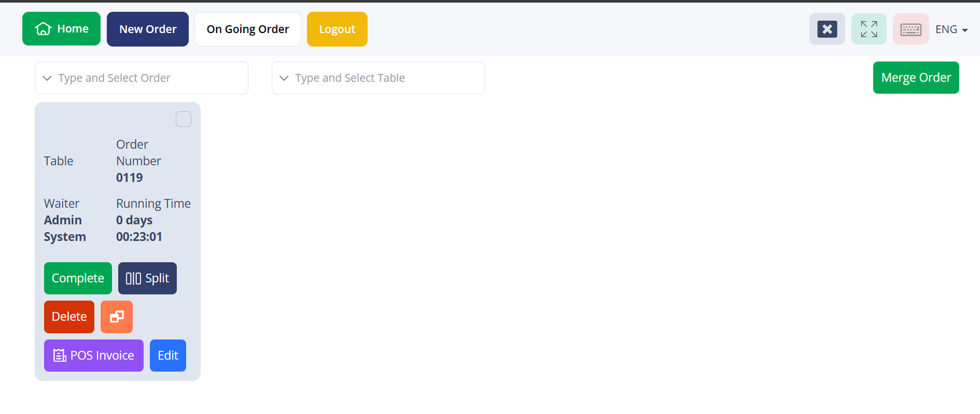Click the running time 00:23:01 value
The image size is (980, 414).
[x=139, y=237]
